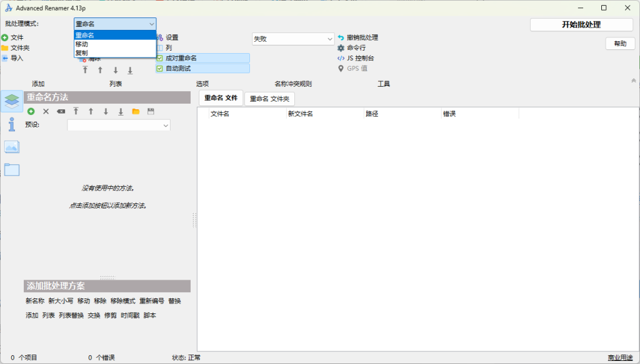Select 移动 from the batch mode list
Image resolution: width=640 pixels, height=364 pixels.
pyautogui.click(x=82, y=44)
